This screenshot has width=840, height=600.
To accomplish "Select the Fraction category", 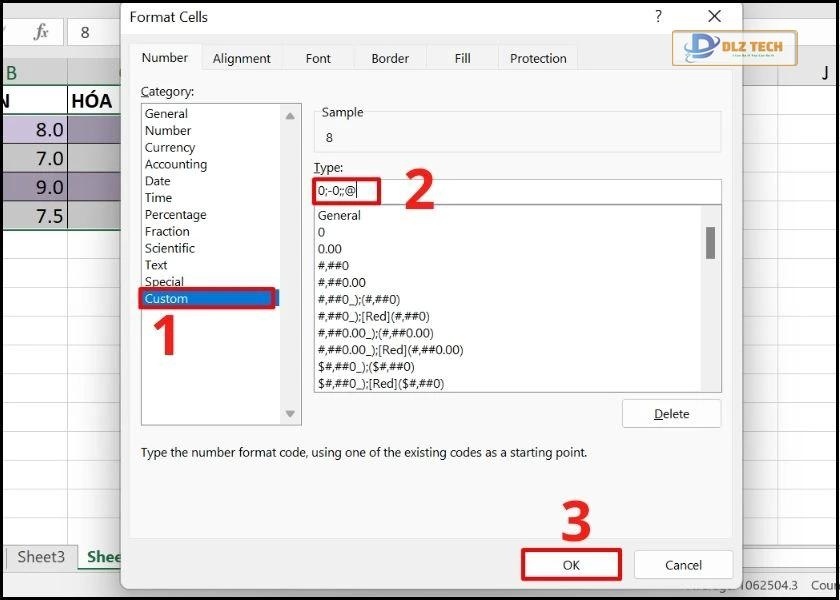I will coord(168,231).
